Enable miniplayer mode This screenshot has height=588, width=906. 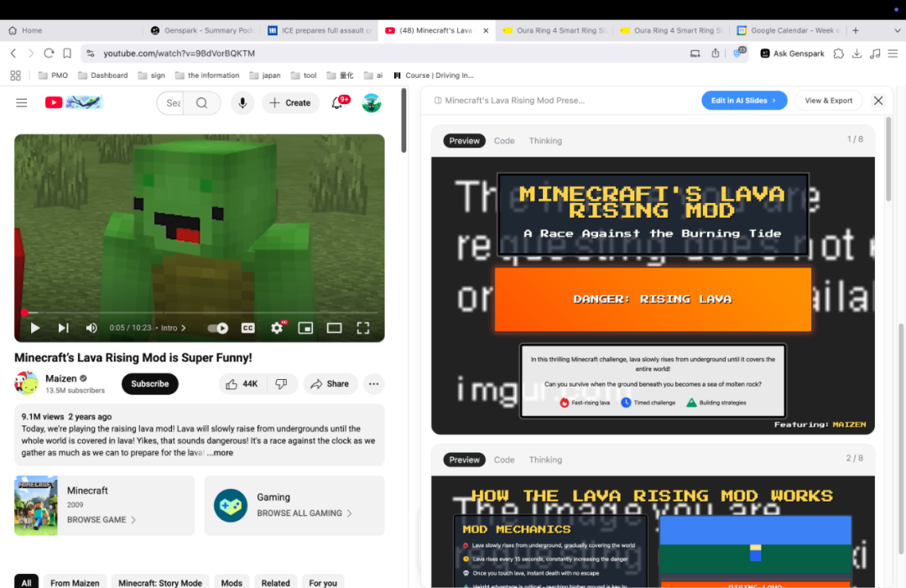tap(305, 328)
